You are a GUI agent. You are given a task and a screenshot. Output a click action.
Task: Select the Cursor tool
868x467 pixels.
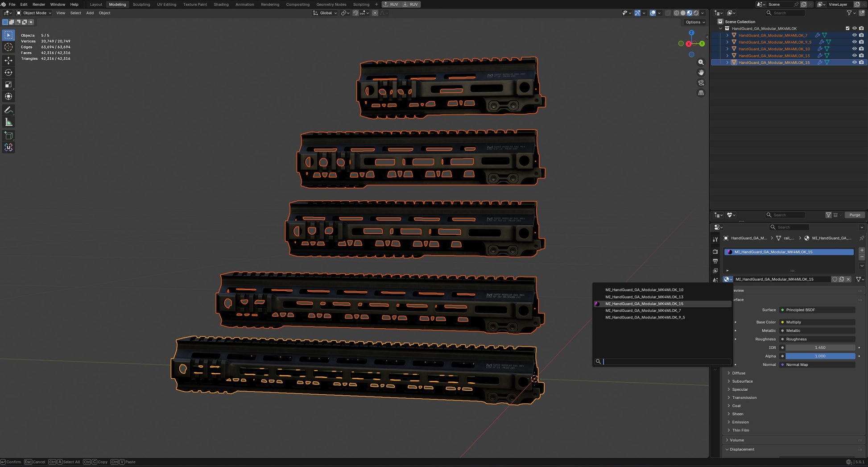[x=8, y=47]
